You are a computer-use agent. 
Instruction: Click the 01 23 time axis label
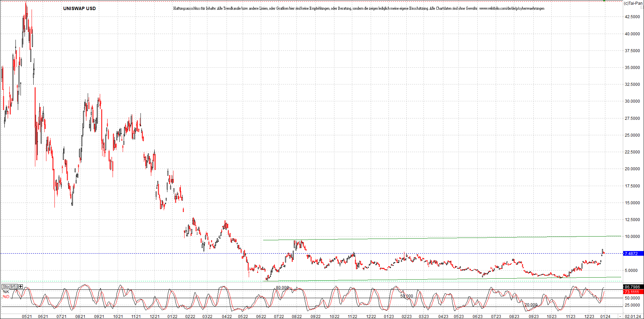[x=389, y=317]
